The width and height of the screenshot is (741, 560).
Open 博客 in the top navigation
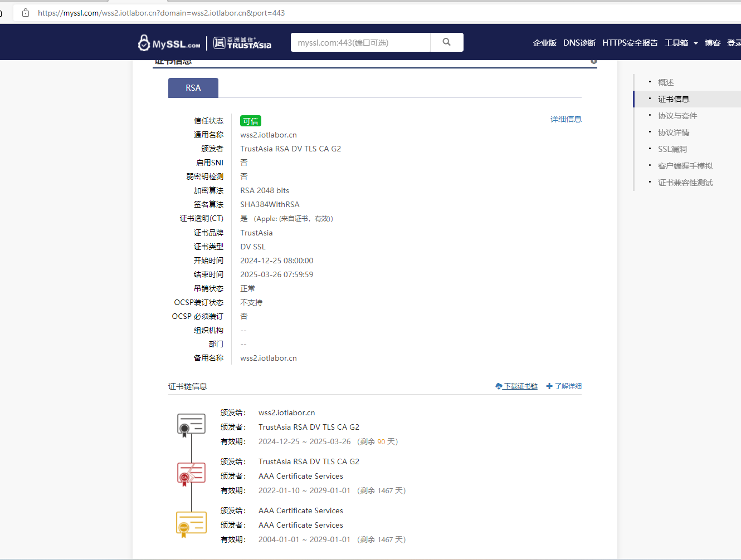click(x=713, y=43)
